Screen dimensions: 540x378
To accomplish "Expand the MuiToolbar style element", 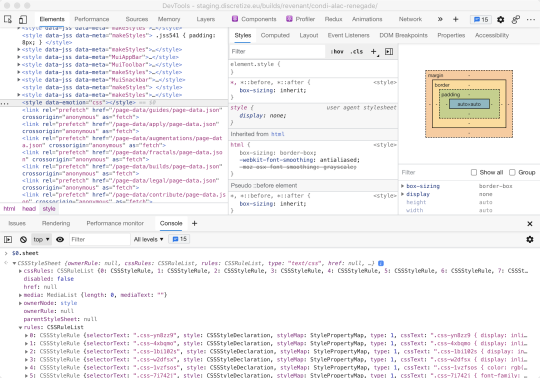I will (x=19, y=65).
